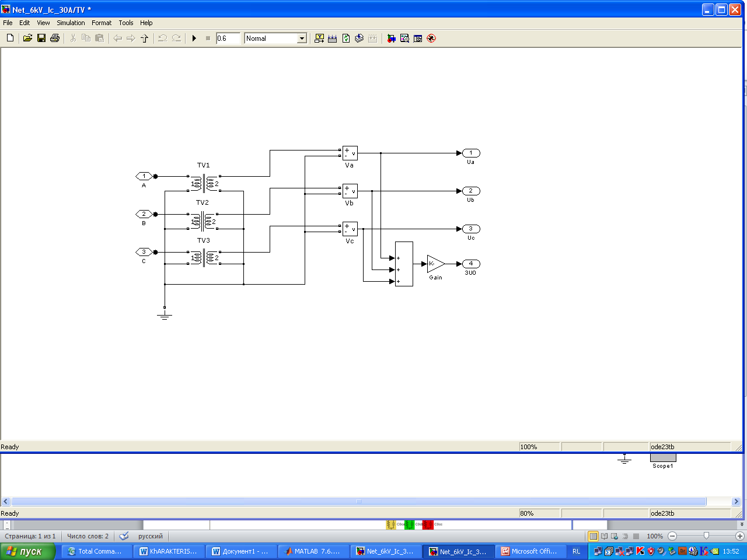
Task: Open the пуск Start button
Action: click(x=27, y=551)
